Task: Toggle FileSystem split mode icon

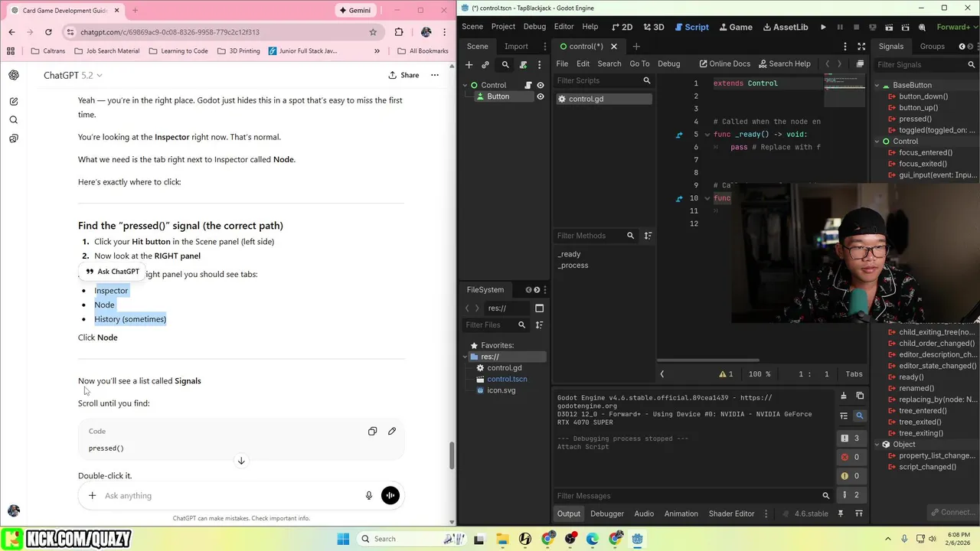Action: 539,308
